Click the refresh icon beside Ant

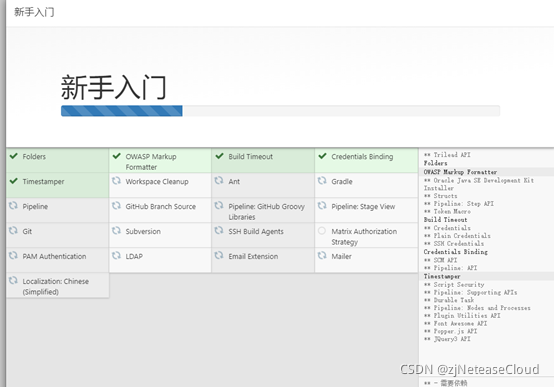[219, 181]
